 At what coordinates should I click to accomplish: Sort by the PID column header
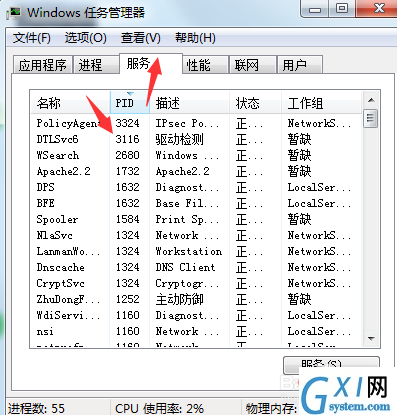tap(130, 103)
